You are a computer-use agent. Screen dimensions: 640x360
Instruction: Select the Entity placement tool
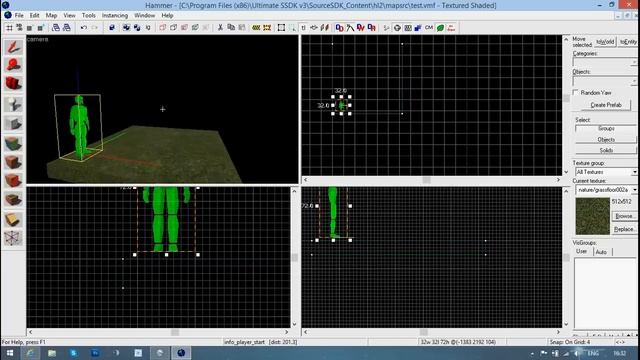point(13,104)
